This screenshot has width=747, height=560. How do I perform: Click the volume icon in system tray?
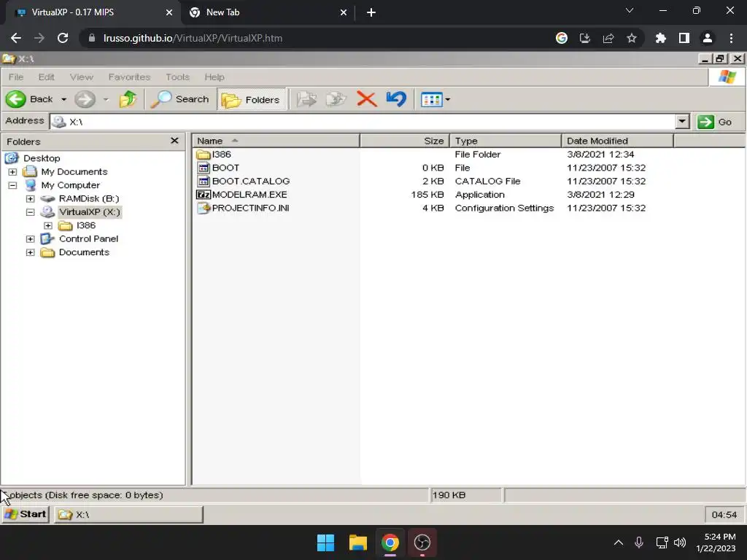(680, 542)
